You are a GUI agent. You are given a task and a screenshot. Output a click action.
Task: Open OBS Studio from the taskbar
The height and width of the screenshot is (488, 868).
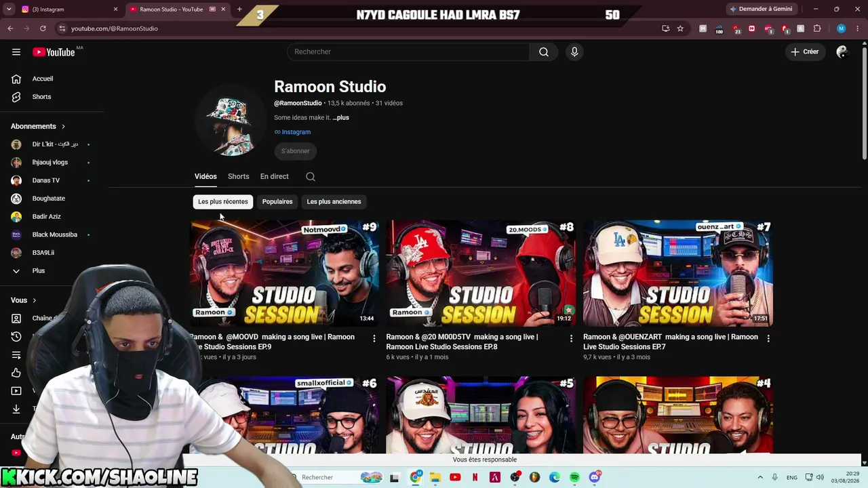click(515, 477)
